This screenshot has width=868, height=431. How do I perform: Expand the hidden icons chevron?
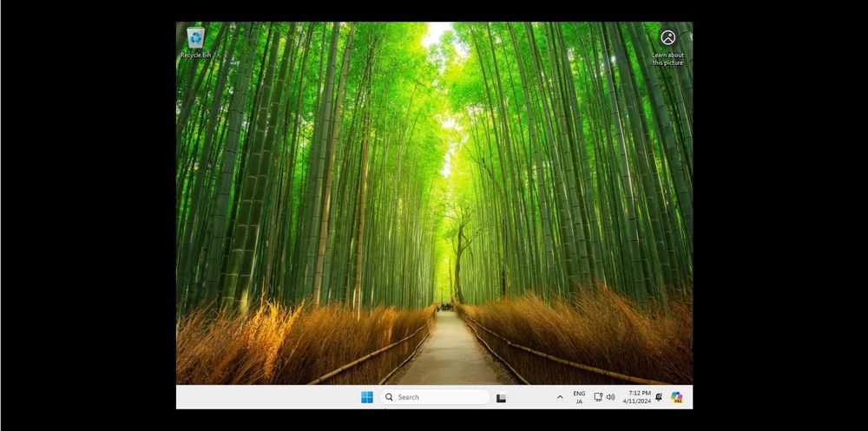tap(560, 397)
